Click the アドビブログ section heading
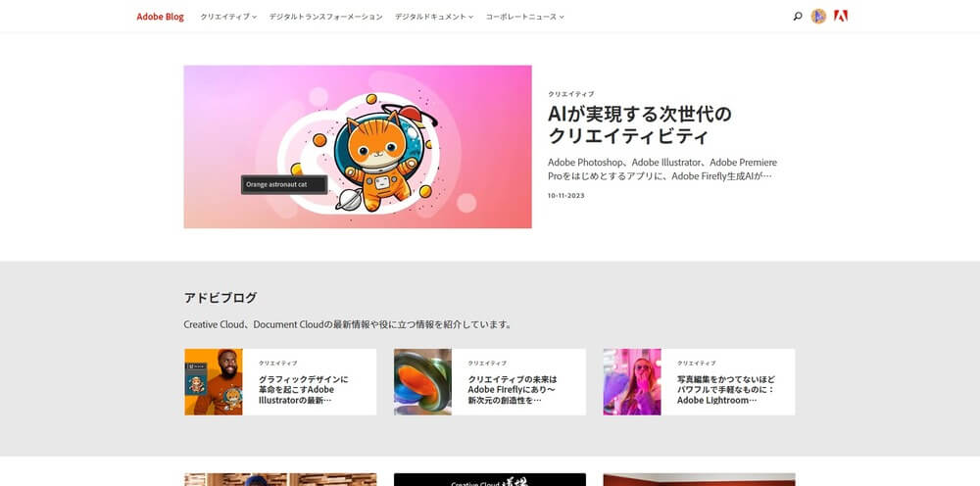Image resolution: width=980 pixels, height=486 pixels. click(220, 297)
